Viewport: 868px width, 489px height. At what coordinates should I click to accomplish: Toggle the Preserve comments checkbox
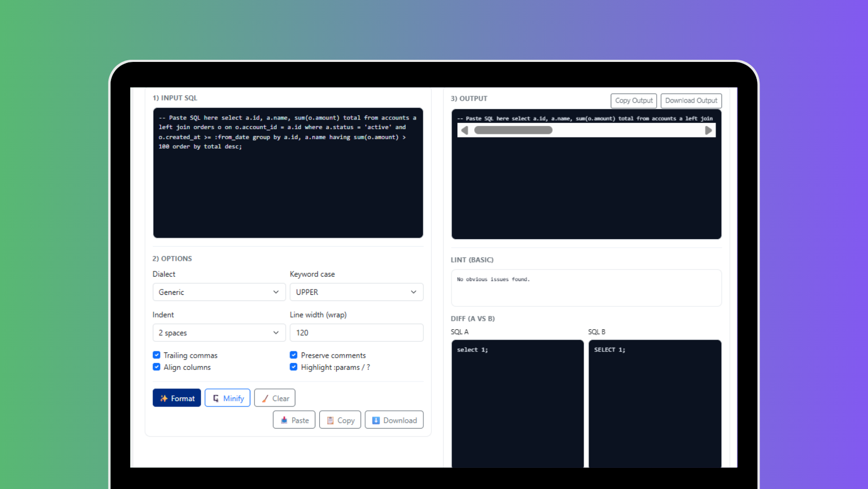click(x=294, y=355)
